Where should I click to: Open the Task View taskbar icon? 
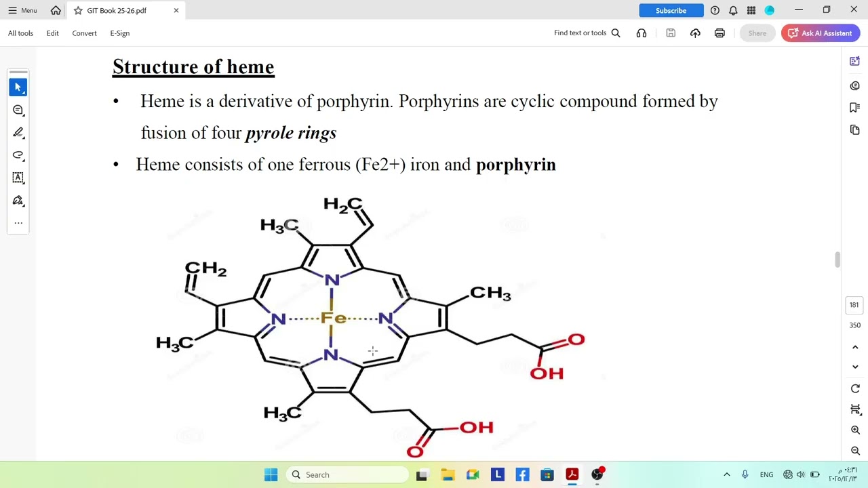coord(422,475)
